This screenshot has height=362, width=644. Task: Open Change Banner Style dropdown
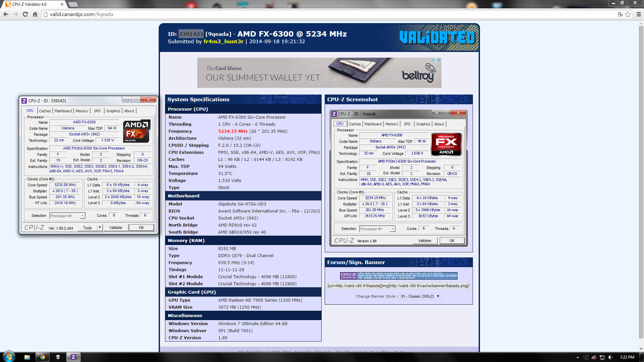[x=420, y=296]
